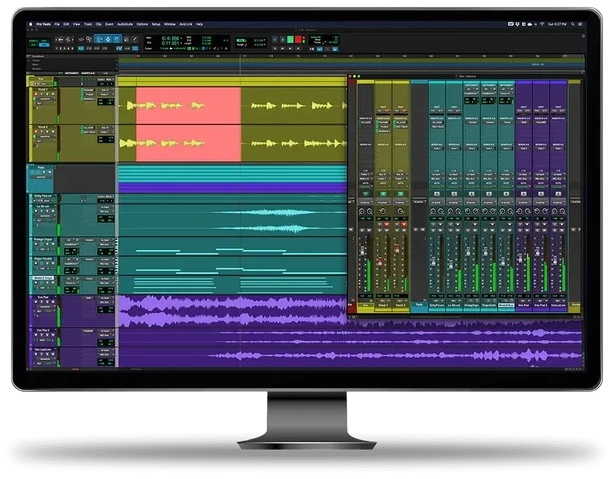Open the File menu
Image resolution: width=612 pixels, height=479 pixels.
57,24
